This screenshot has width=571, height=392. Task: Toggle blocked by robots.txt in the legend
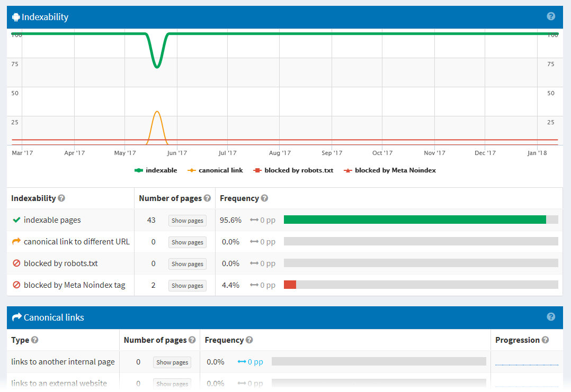click(293, 170)
